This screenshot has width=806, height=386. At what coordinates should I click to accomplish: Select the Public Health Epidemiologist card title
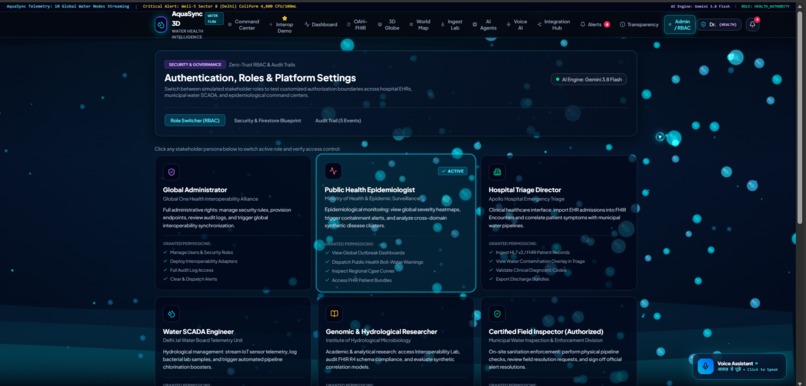pyautogui.click(x=370, y=190)
